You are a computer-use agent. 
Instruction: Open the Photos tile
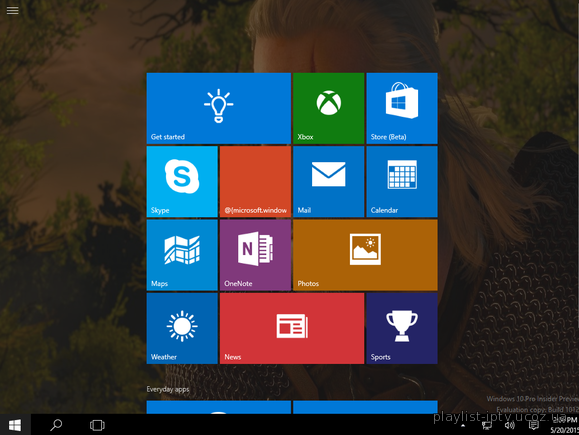tap(365, 255)
